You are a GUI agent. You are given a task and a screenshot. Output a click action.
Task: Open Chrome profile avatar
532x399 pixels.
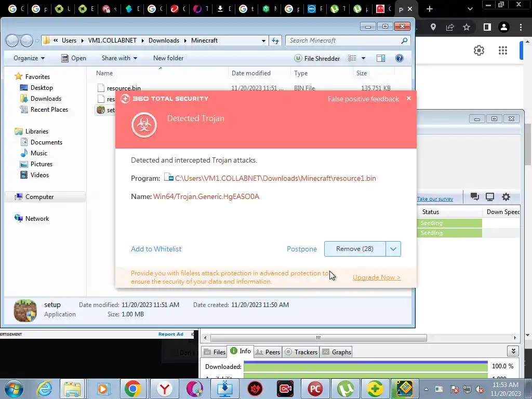(504, 27)
